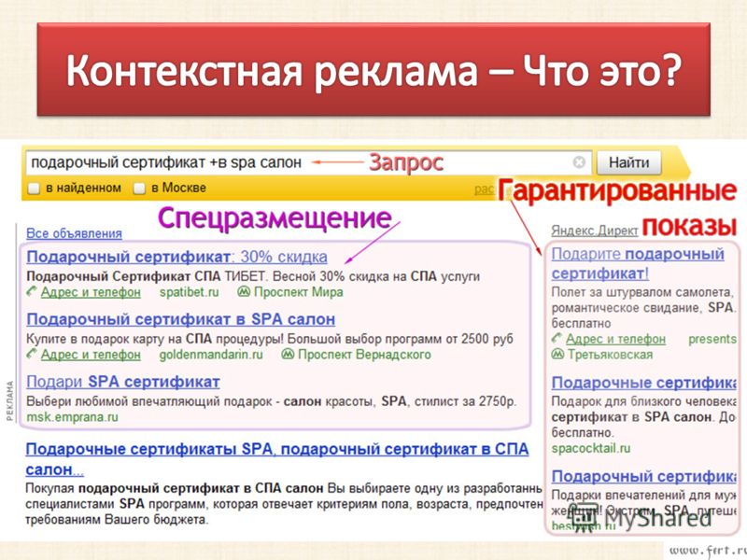
Task: Open the Яндекс.Директ link
Action: tap(594, 231)
